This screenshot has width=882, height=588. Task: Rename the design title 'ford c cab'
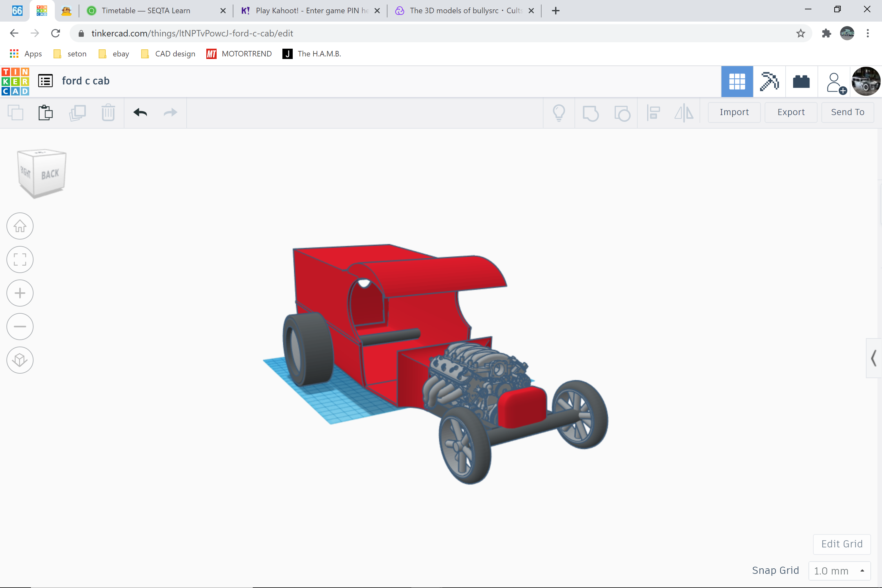(x=85, y=81)
